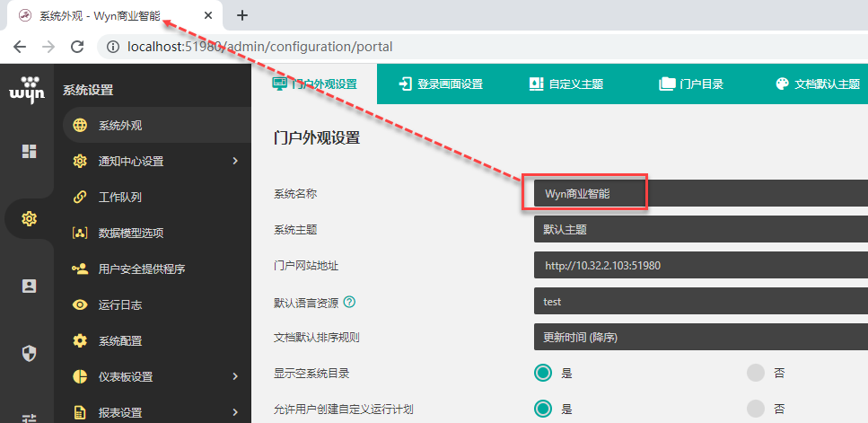Click the link icon beside 工作队列
The height and width of the screenshot is (423, 868).
click(80, 197)
